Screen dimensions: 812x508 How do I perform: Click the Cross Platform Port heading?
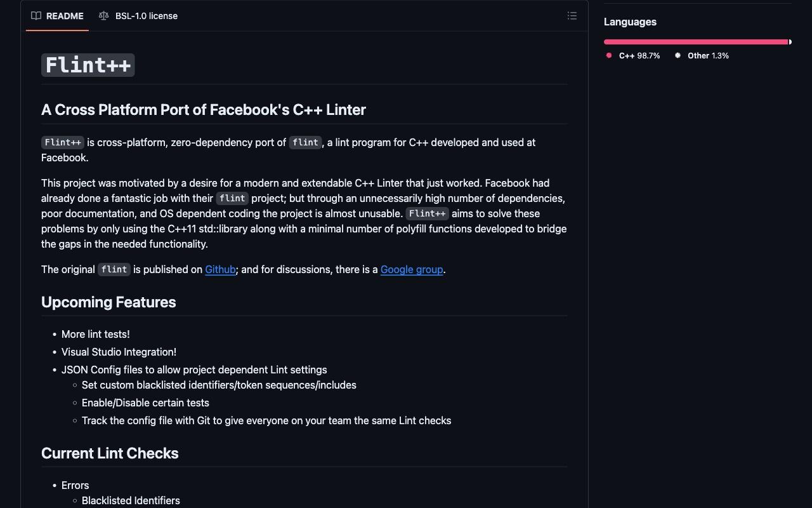(x=204, y=109)
